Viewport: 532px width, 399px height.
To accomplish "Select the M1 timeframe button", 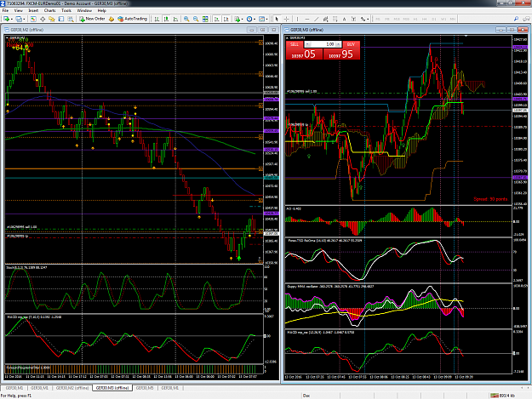I will 378,19.
